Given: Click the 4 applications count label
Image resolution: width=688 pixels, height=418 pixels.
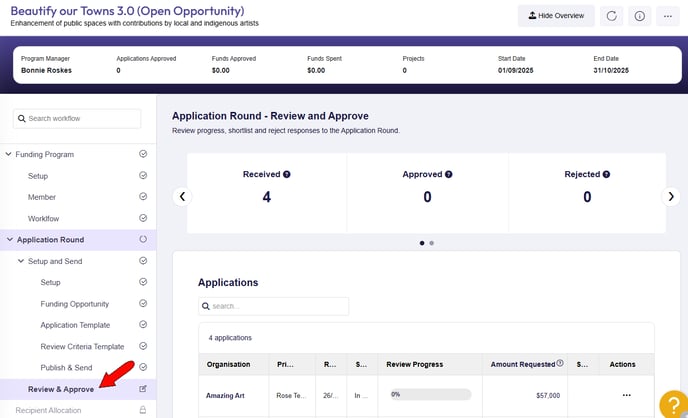Looking at the screenshot, I should pyautogui.click(x=230, y=338).
